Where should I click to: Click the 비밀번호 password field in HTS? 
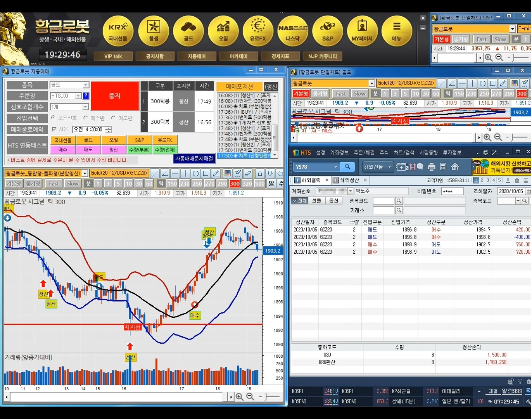[452, 191]
